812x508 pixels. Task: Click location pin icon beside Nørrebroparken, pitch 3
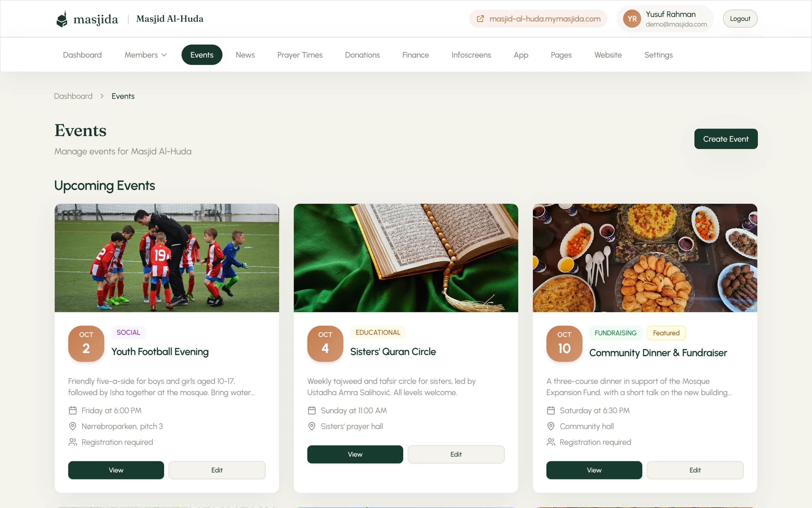tap(73, 426)
